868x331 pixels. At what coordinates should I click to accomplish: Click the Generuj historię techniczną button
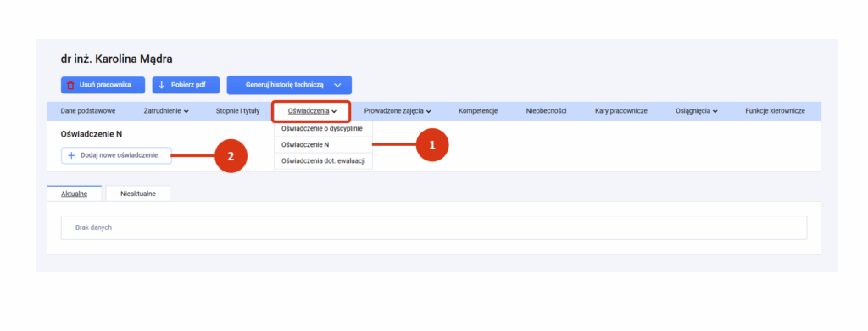point(289,86)
